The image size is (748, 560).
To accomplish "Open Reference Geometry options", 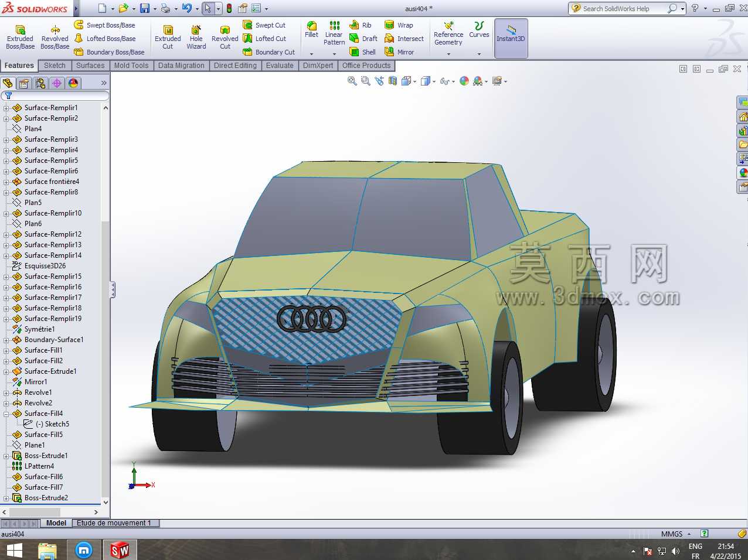I will [x=448, y=34].
